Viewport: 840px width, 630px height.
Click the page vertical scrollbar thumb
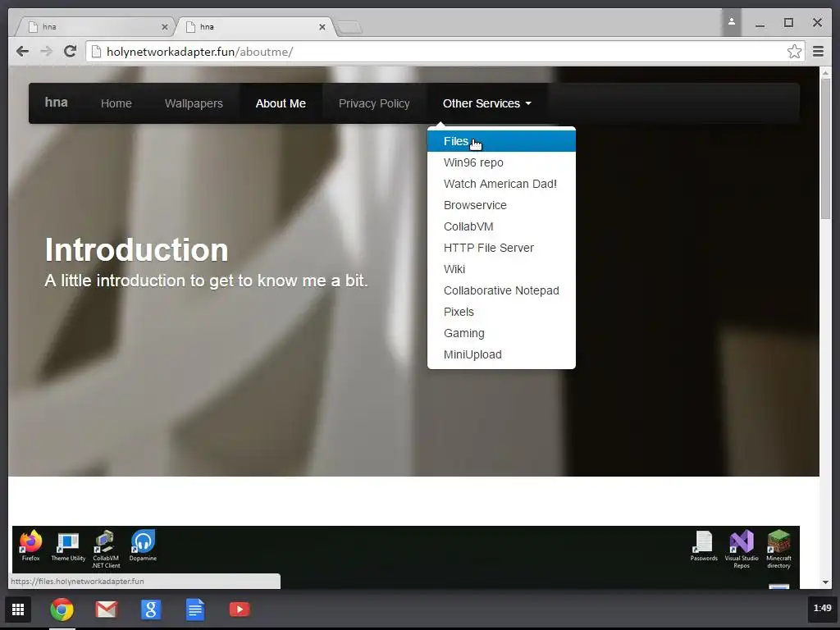825,148
